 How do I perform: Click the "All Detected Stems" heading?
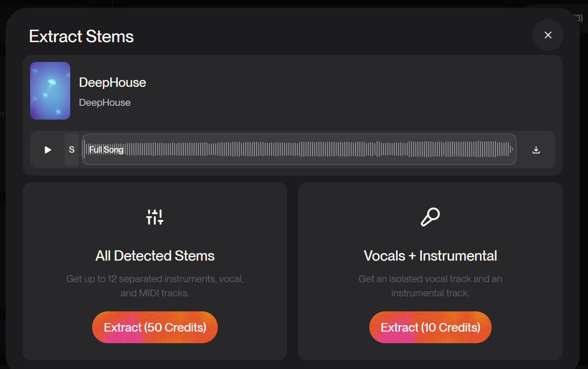click(155, 256)
